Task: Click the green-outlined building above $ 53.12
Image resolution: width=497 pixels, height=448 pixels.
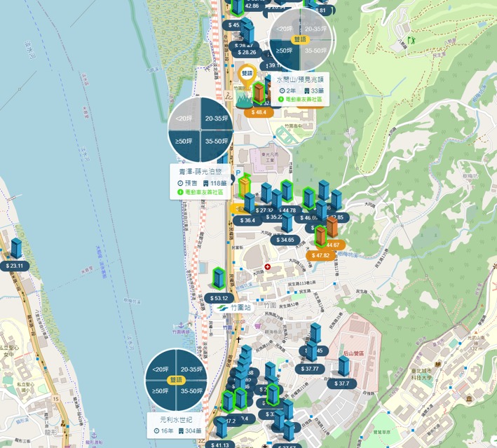Action: [219, 278]
